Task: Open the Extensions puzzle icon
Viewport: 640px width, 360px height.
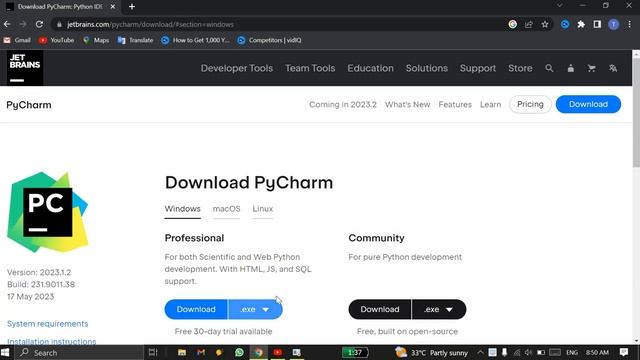Action: click(581, 24)
